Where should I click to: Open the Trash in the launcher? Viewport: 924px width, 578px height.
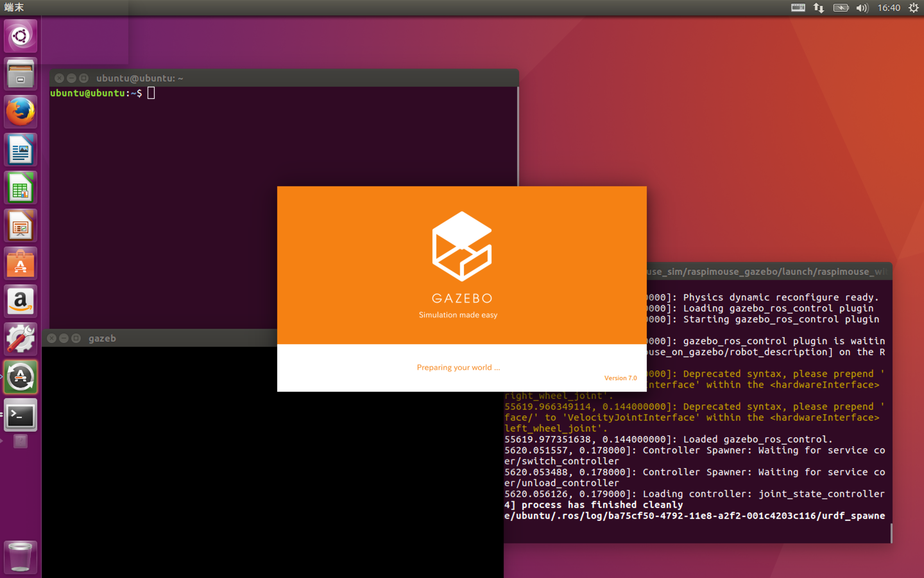coord(20,557)
